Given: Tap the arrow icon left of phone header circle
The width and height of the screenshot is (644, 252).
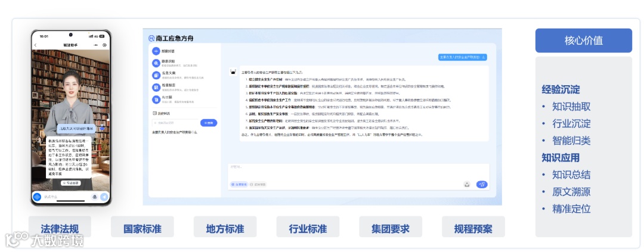Looking at the screenshot, I should 96,45.
